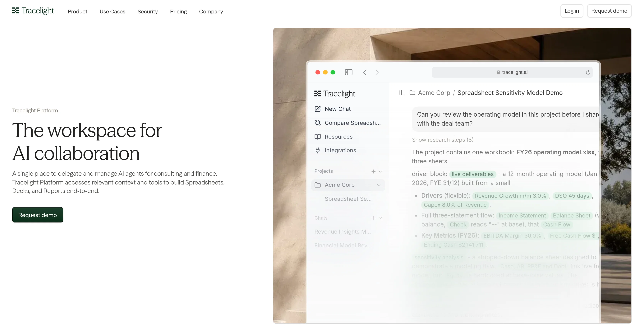
Task: Toggle the panel icon beside breadcrumb
Action: point(402,93)
